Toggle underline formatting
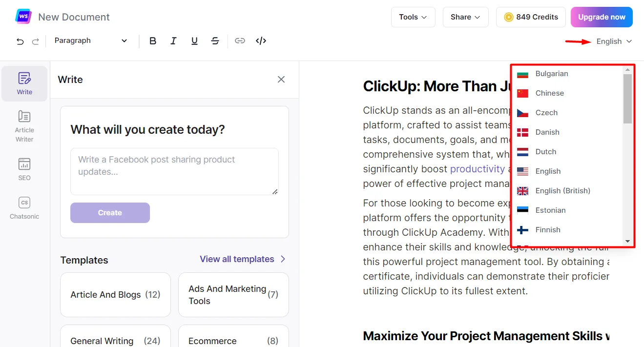 (x=194, y=41)
